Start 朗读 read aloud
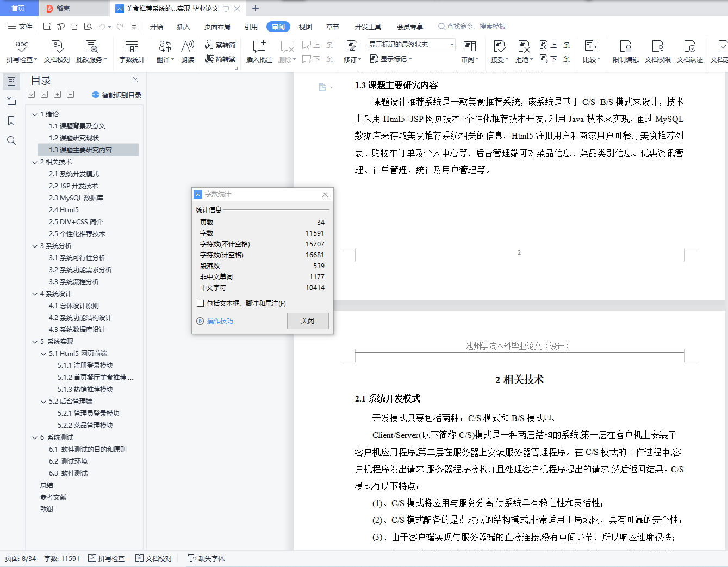This screenshot has width=728, height=567. click(188, 52)
